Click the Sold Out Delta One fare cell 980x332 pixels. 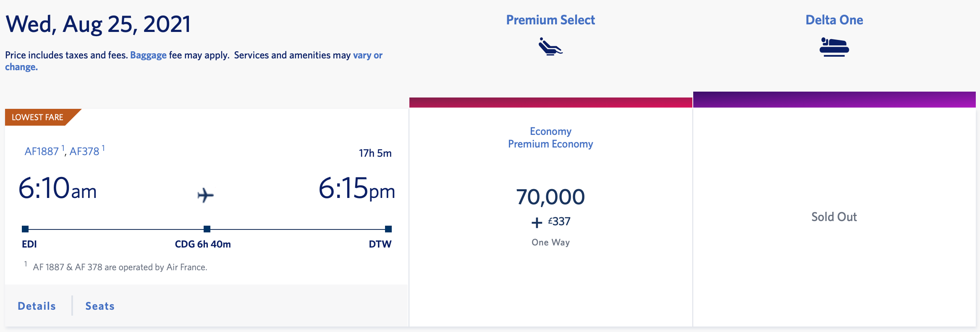(x=834, y=217)
